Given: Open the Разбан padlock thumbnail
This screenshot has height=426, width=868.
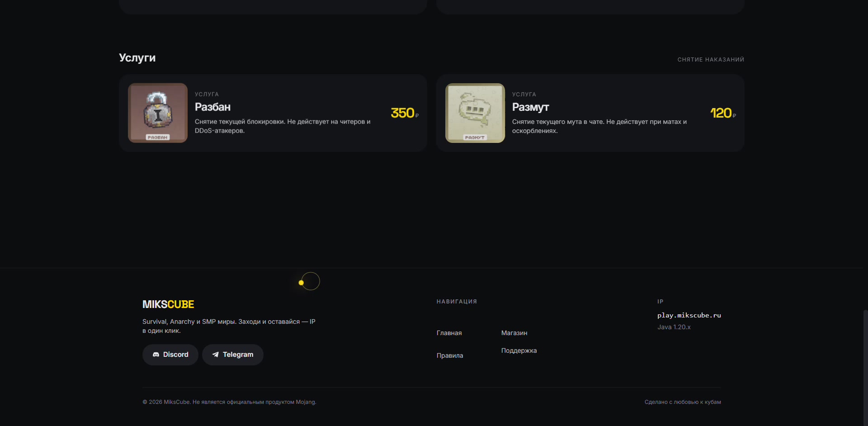Looking at the screenshot, I should (x=158, y=113).
